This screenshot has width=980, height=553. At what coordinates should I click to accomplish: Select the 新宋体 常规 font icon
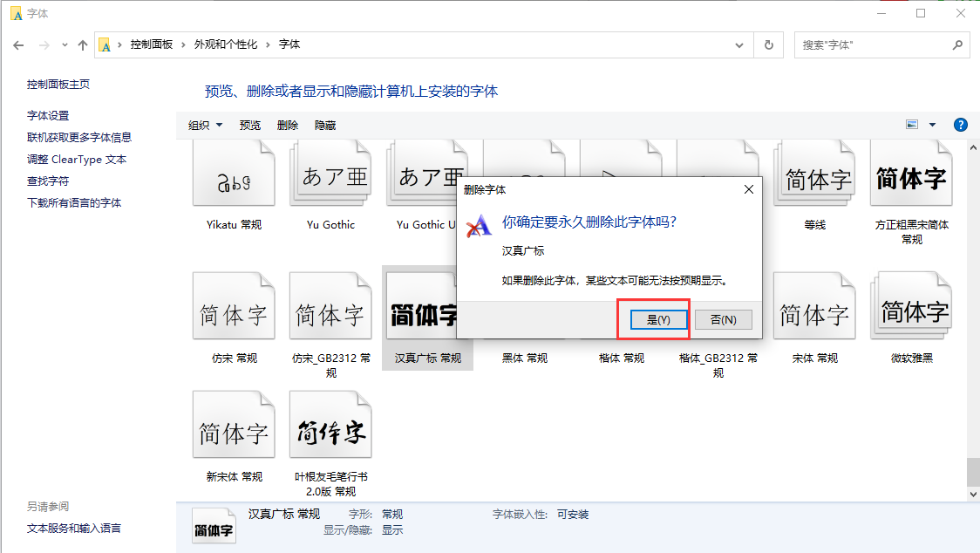click(234, 425)
